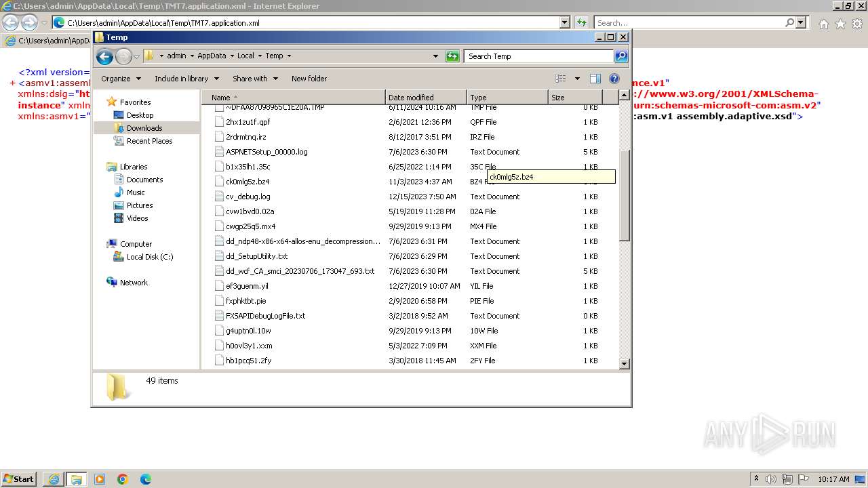Click the volume icon in system tray
868x488 pixels.
pos(771,479)
